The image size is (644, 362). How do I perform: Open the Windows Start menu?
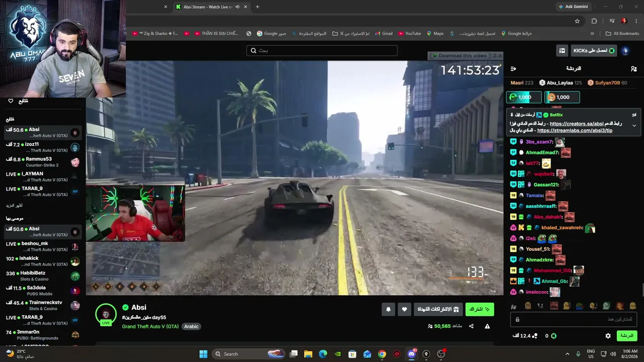tap(203, 354)
